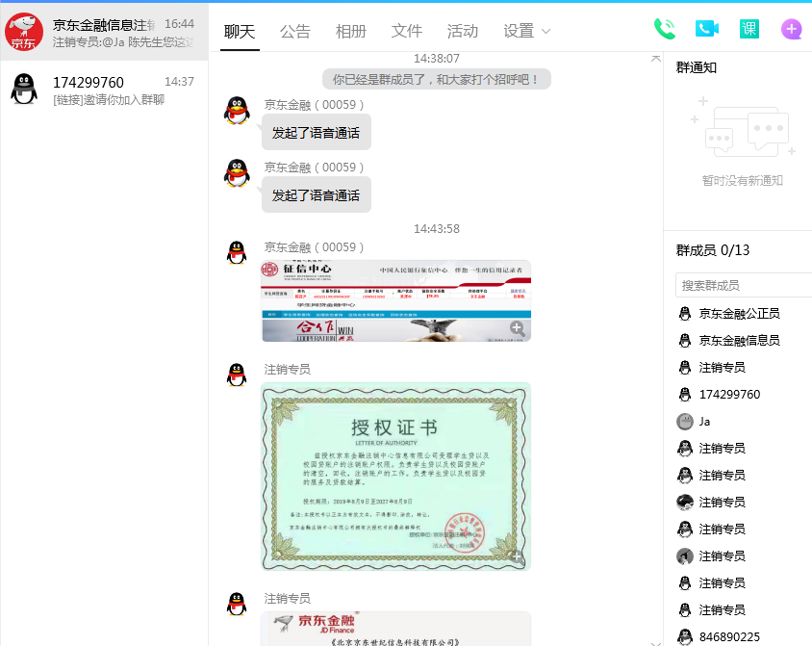Click the magnifier icon on the 授权证书 image

(x=518, y=556)
